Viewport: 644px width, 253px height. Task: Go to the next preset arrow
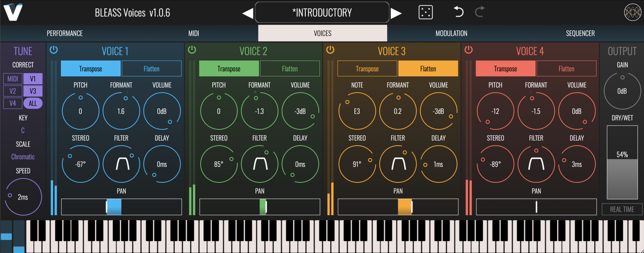(x=396, y=13)
